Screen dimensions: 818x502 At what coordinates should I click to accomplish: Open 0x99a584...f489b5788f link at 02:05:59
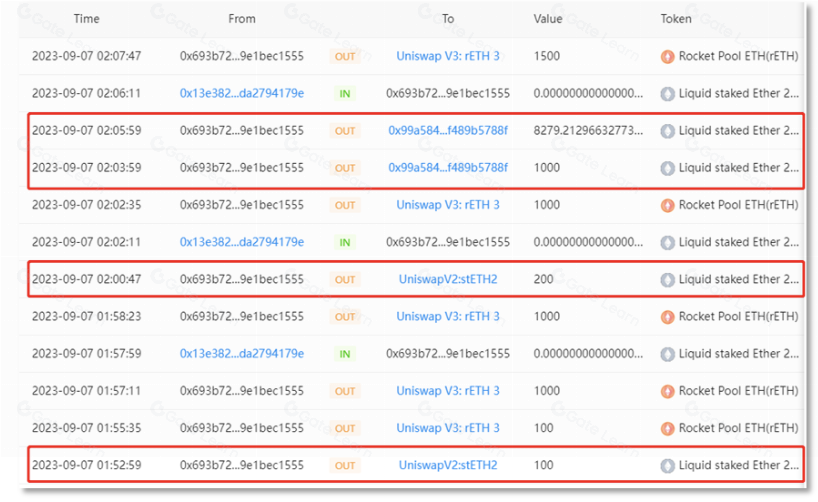pyautogui.click(x=448, y=130)
